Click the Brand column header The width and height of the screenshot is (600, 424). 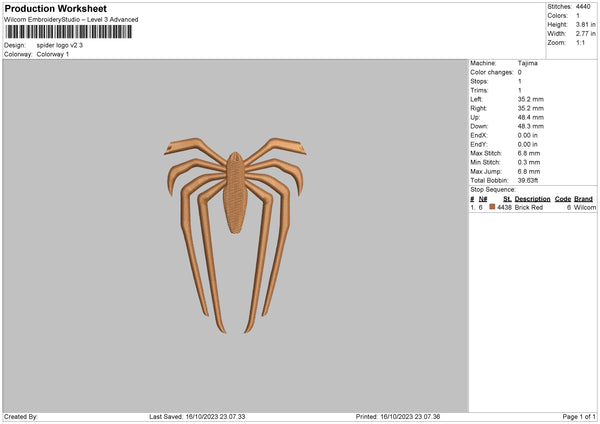583,199
